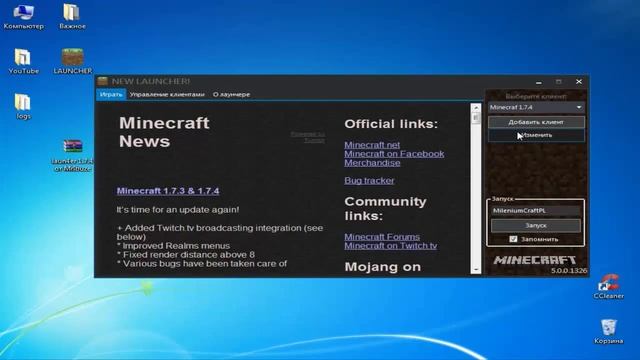Screen dimensions: 640x360
Task: Click the news pane scrollbar thumb
Action: click(x=476, y=118)
